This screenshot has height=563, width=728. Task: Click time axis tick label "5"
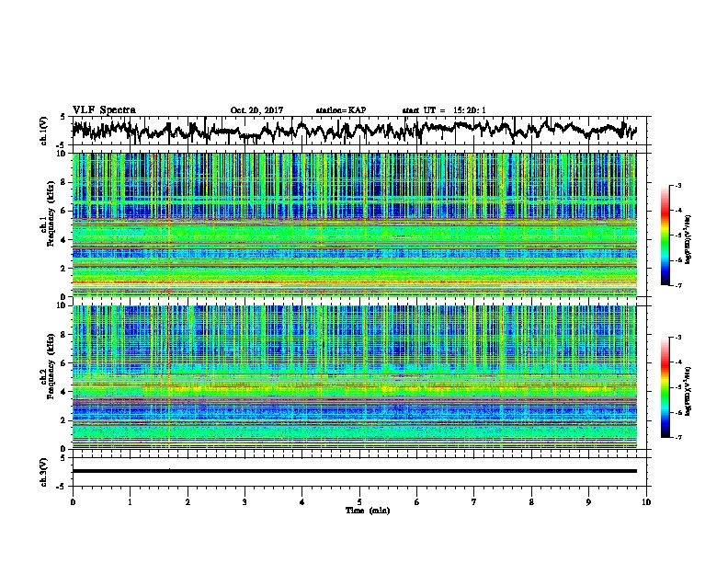point(359,502)
